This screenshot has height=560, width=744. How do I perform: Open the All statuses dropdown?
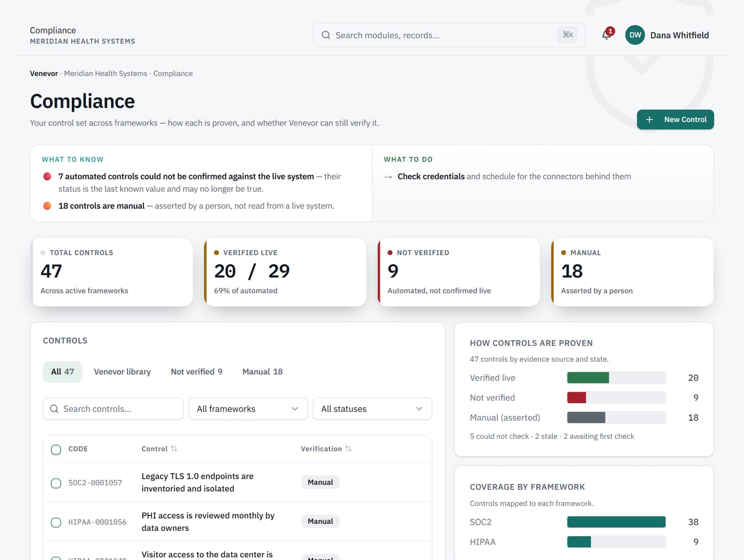point(373,409)
